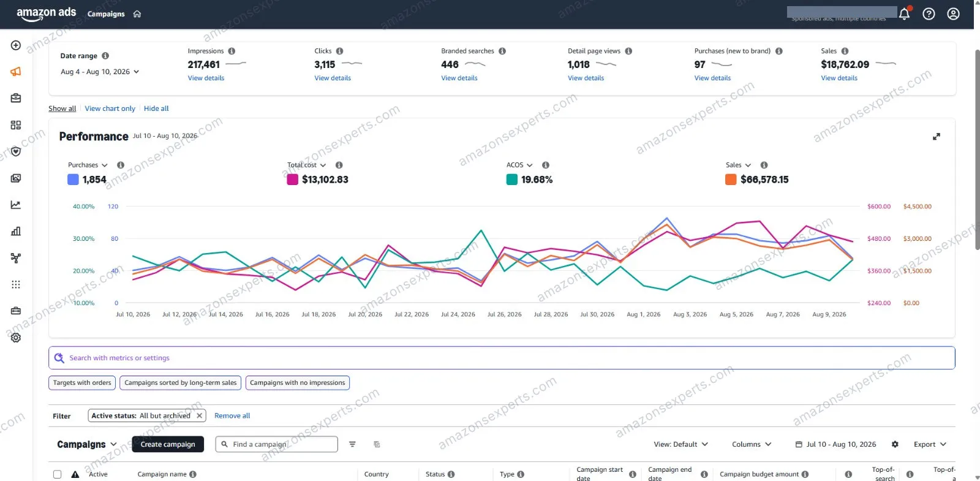Open View details under Impressions

tap(206, 78)
